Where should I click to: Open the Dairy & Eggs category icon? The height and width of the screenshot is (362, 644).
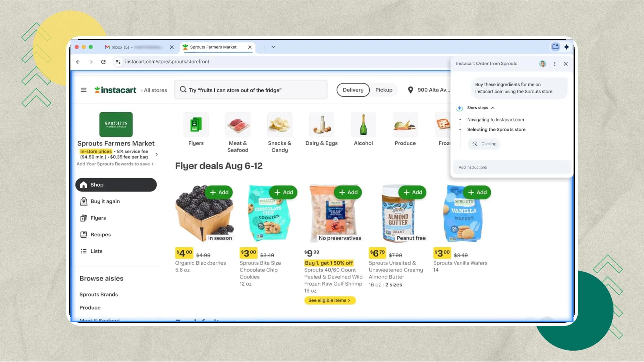point(321,124)
